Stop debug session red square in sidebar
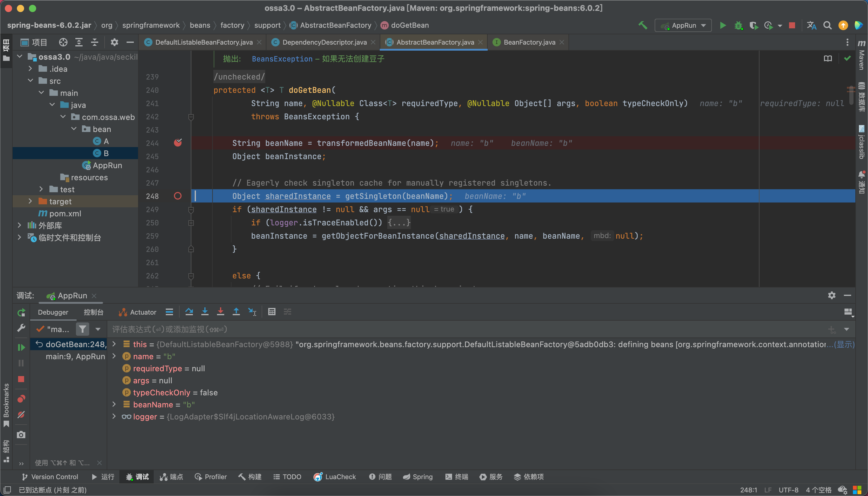This screenshot has height=496, width=868. (x=21, y=379)
